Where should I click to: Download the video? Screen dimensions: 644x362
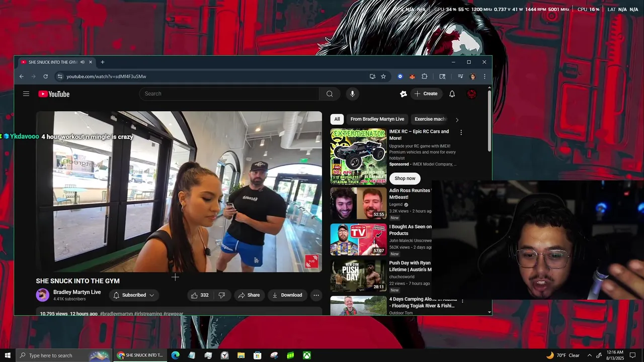pos(287,295)
